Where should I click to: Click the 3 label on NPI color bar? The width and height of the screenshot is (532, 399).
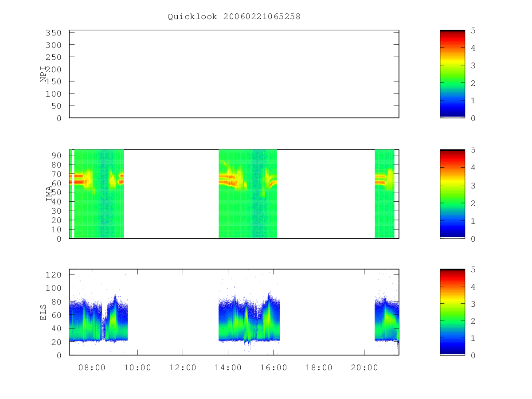(x=473, y=66)
